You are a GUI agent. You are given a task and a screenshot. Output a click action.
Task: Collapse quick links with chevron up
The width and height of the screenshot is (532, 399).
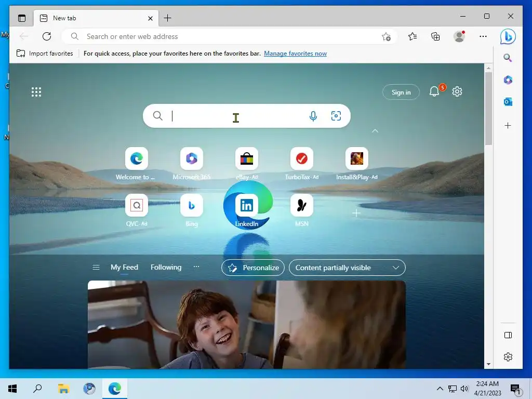375,131
